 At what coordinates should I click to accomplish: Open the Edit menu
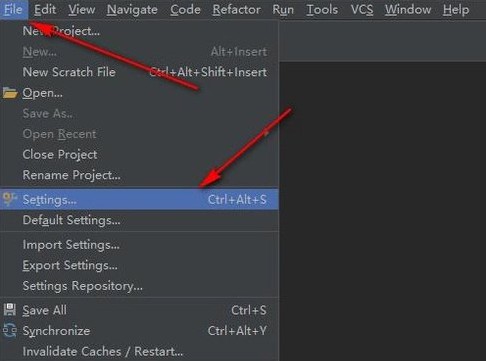point(45,9)
